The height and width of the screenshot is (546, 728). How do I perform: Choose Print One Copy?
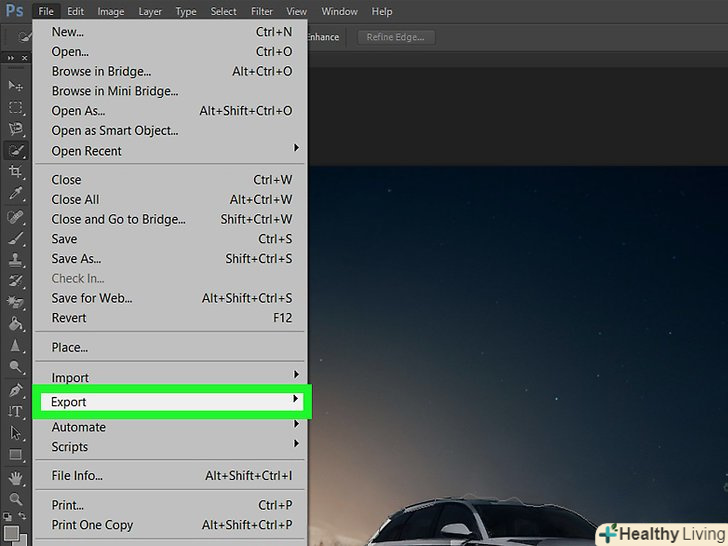click(x=170, y=525)
